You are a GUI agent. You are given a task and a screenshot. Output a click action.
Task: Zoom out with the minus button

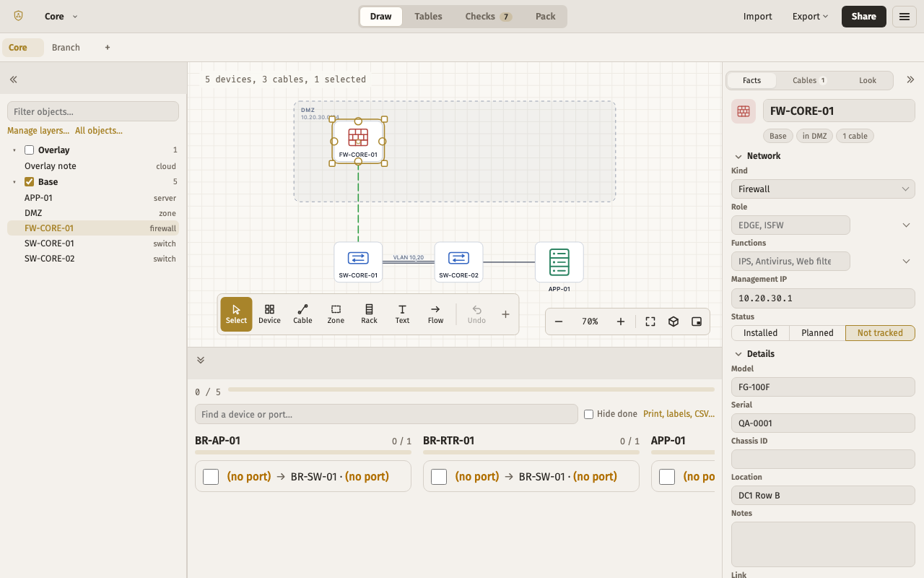tap(559, 322)
